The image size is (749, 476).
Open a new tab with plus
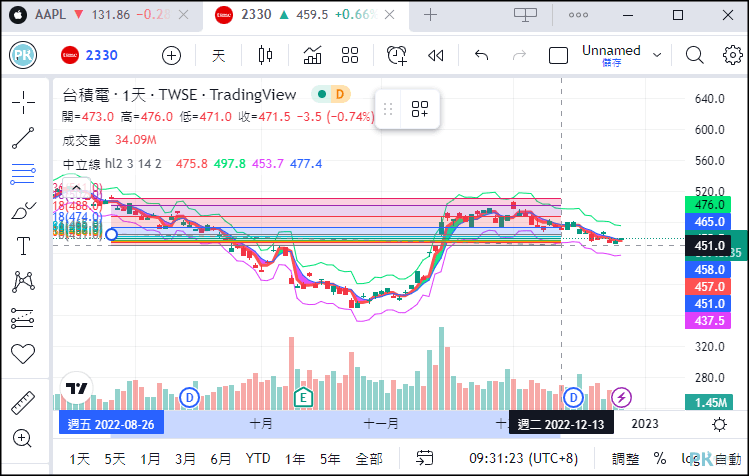[x=430, y=15]
